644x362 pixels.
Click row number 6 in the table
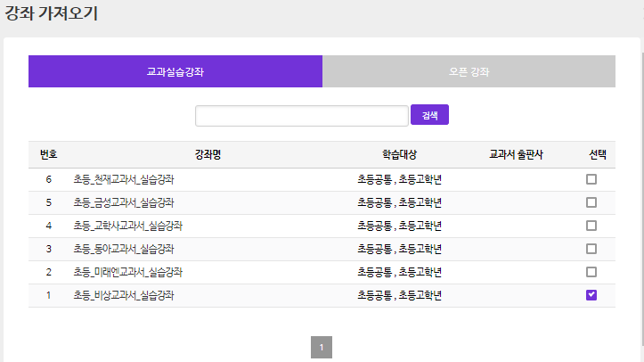point(48,179)
